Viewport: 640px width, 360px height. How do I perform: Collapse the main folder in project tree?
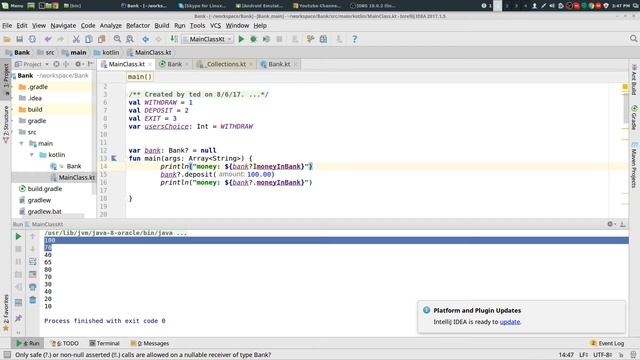click(21, 143)
